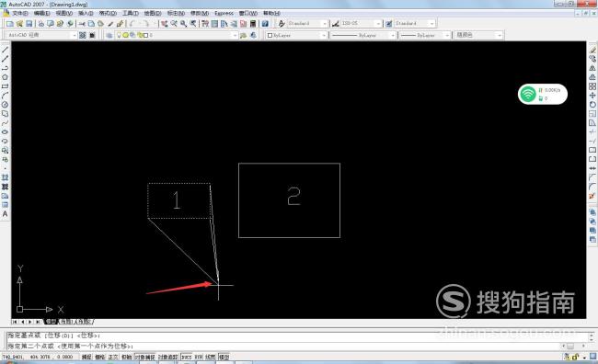
Task: Toggle DYN dynamic input in status bar
Action: (x=199, y=358)
